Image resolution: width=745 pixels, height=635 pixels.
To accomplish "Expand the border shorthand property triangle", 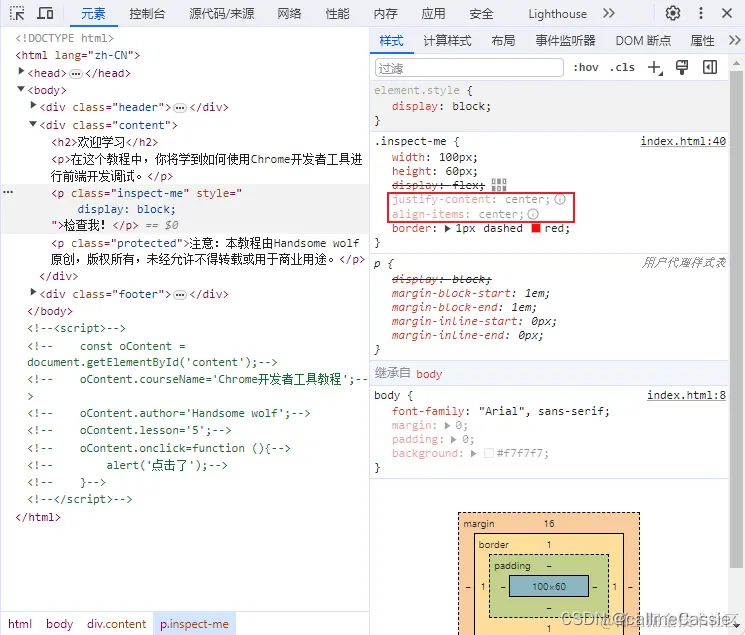I will [448, 229].
